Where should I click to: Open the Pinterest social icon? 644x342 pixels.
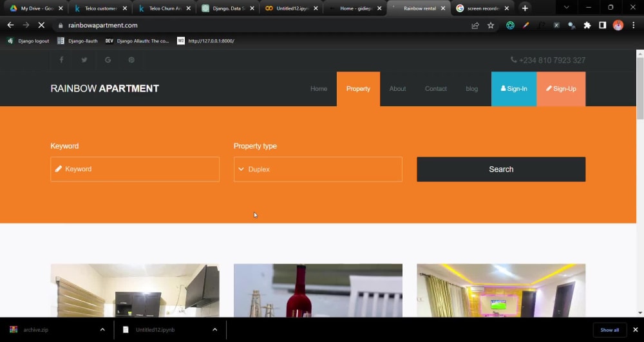131,60
